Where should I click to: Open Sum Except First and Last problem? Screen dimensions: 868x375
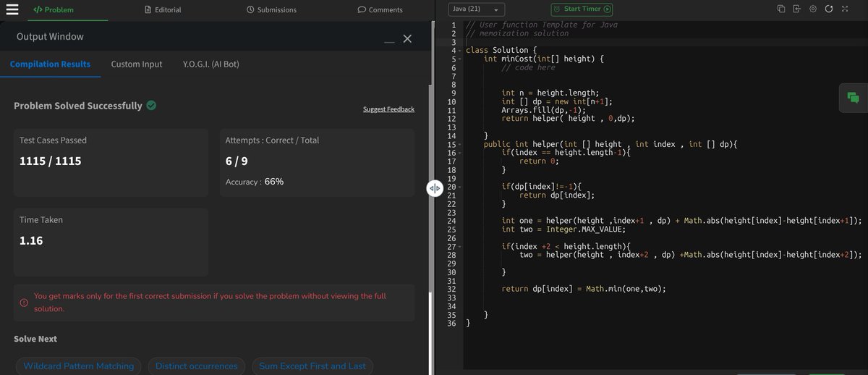tap(312, 366)
